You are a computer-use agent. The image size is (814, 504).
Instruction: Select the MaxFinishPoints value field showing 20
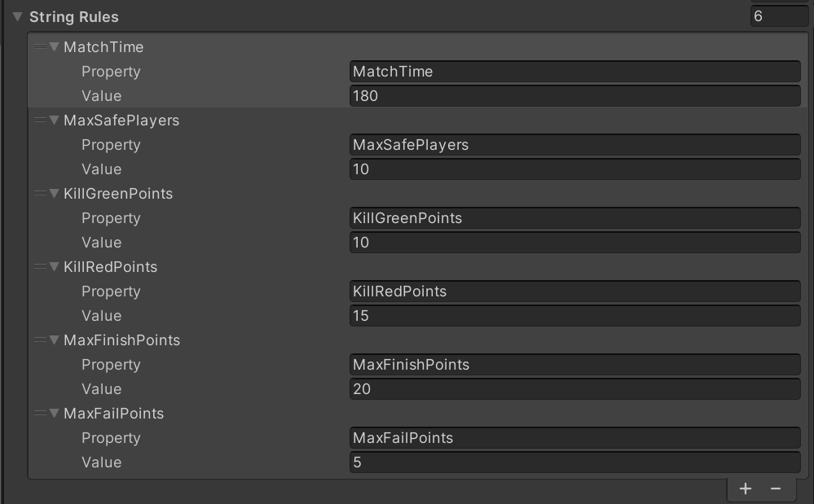(x=574, y=389)
